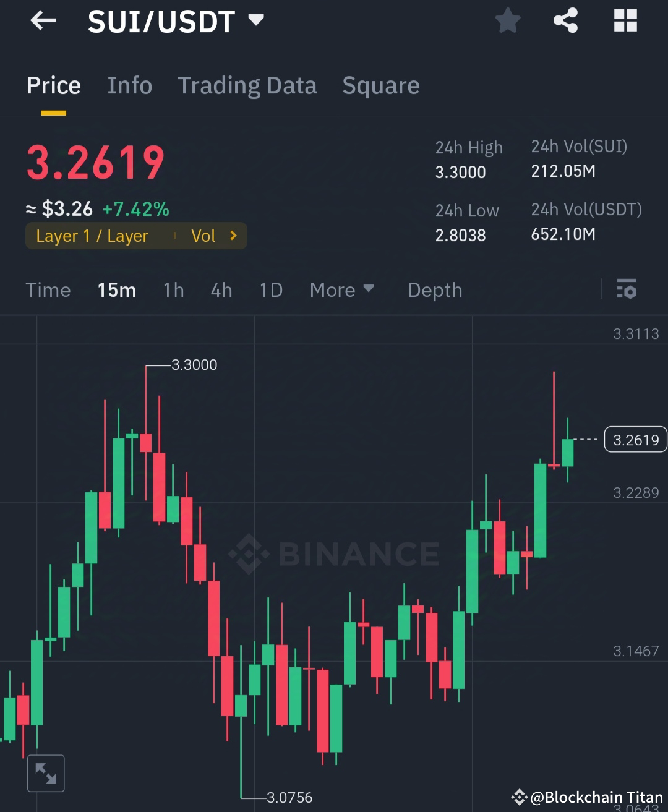
Task: Select the Time chart mode
Action: pyautogui.click(x=48, y=289)
